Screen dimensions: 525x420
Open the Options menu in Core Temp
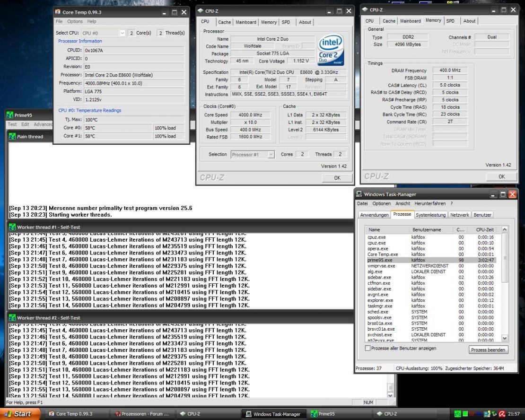tap(75, 21)
